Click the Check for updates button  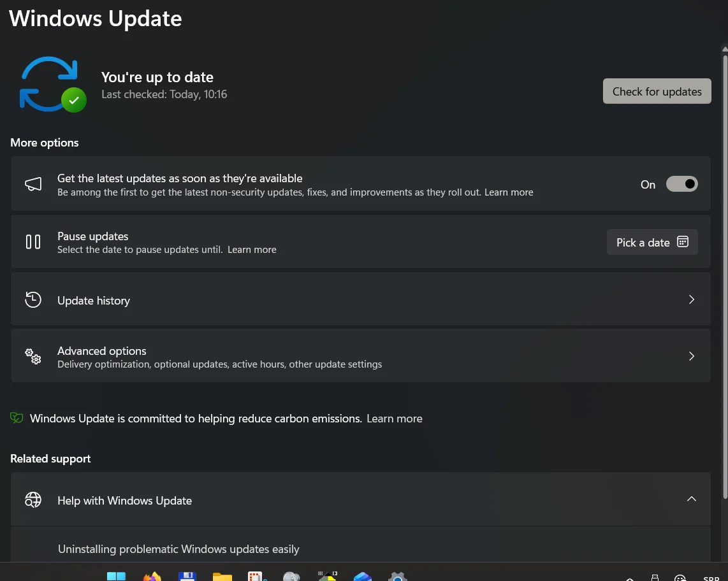tap(657, 92)
